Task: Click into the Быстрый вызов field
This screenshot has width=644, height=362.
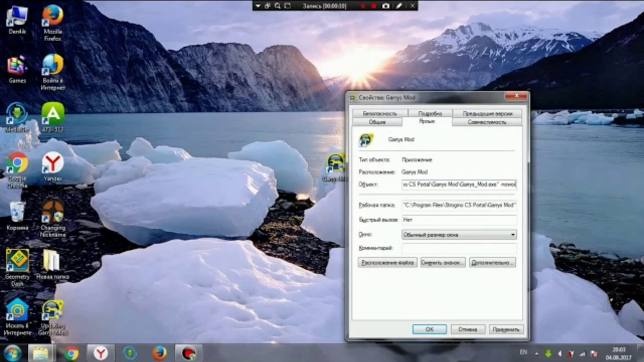Action: (x=459, y=220)
